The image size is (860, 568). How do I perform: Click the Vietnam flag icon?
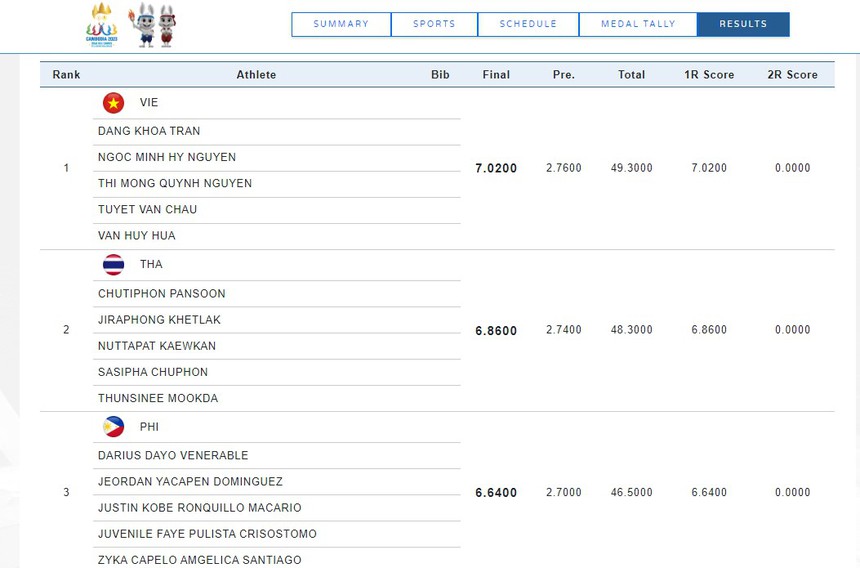(114, 103)
